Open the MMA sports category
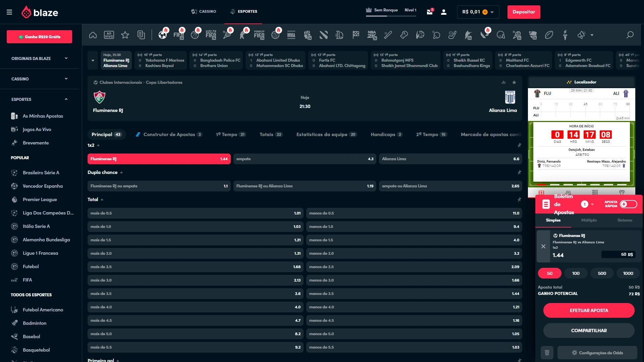Screen dimensions: 644x362 point(291,35)
